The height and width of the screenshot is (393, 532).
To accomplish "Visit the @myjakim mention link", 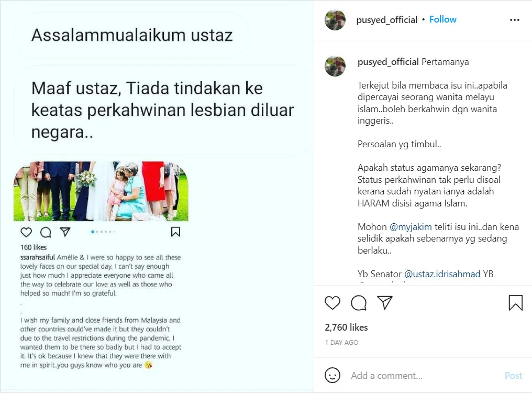I will [x=411, y=226].
